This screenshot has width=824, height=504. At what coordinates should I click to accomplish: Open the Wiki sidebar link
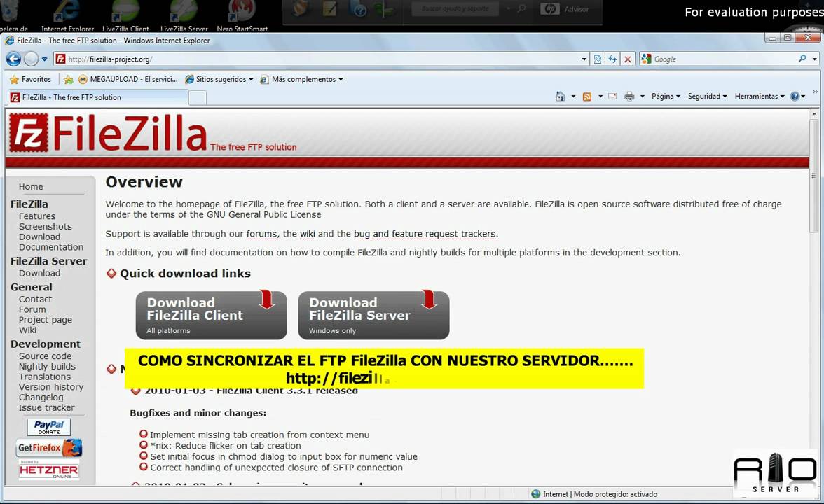point(27,330)
